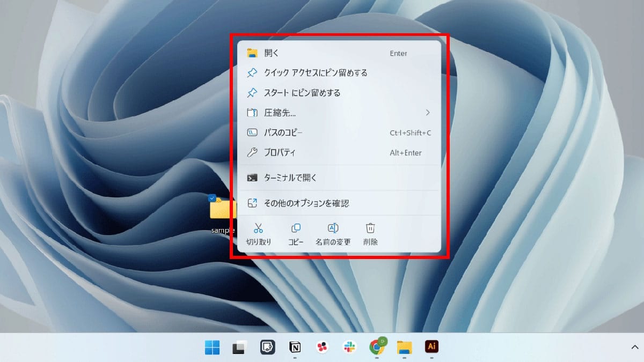Launch Google Chrome from the taskbar

(378, 348)
